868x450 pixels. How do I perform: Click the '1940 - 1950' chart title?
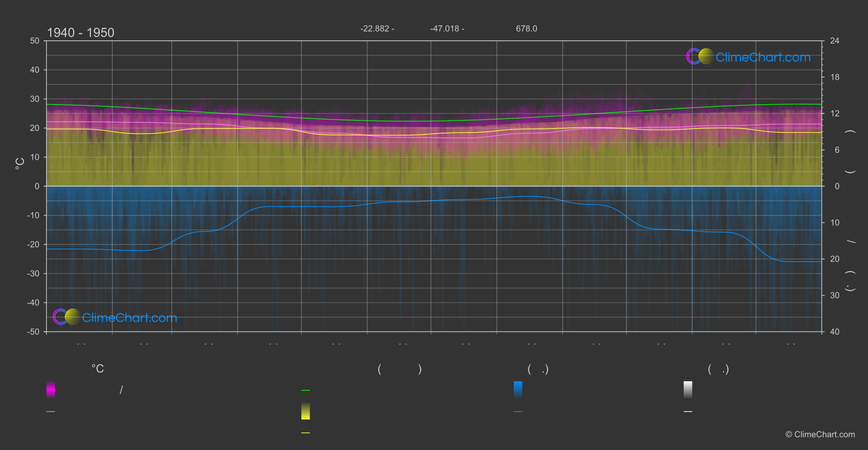pos(81,33)
